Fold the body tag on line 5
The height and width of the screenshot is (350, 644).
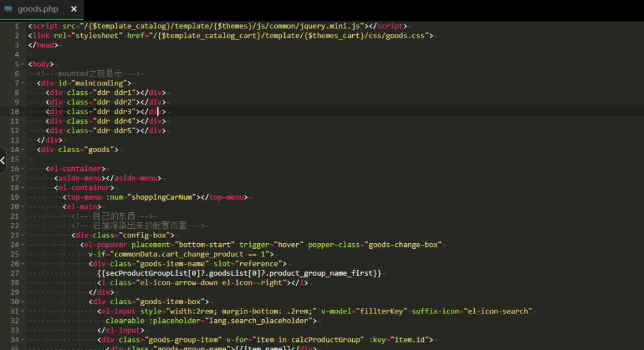[23, 64]
